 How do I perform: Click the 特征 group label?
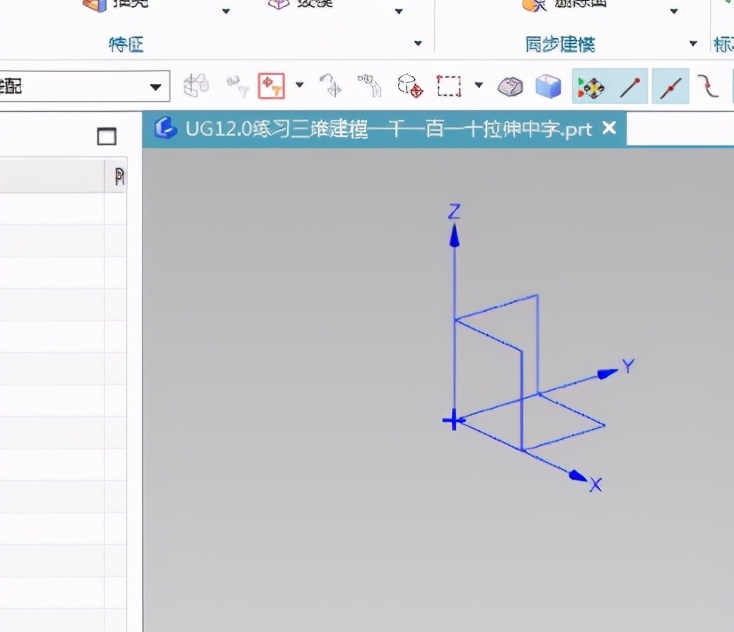[x=126, y=44]
